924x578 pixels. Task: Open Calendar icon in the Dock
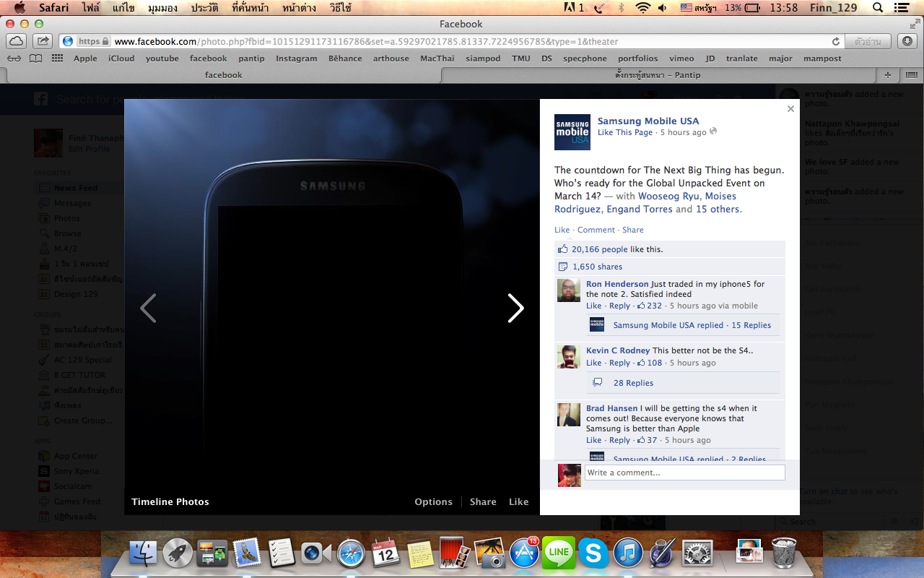tap(385, 553)
